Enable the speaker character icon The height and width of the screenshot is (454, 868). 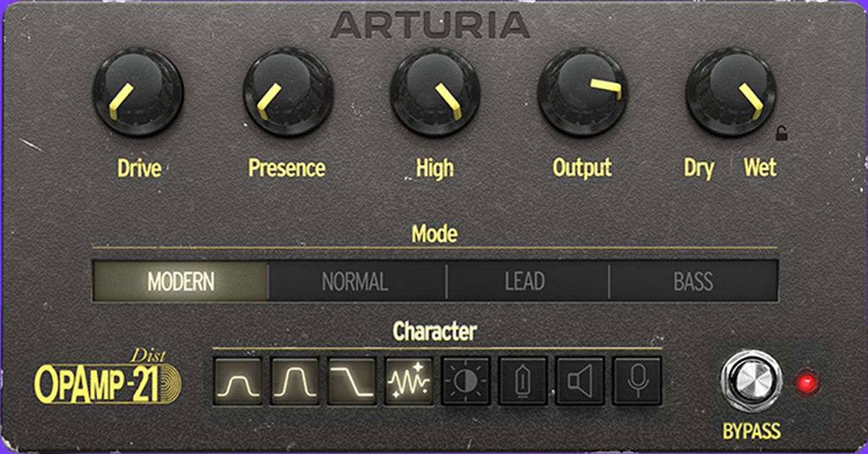point(580,381)
